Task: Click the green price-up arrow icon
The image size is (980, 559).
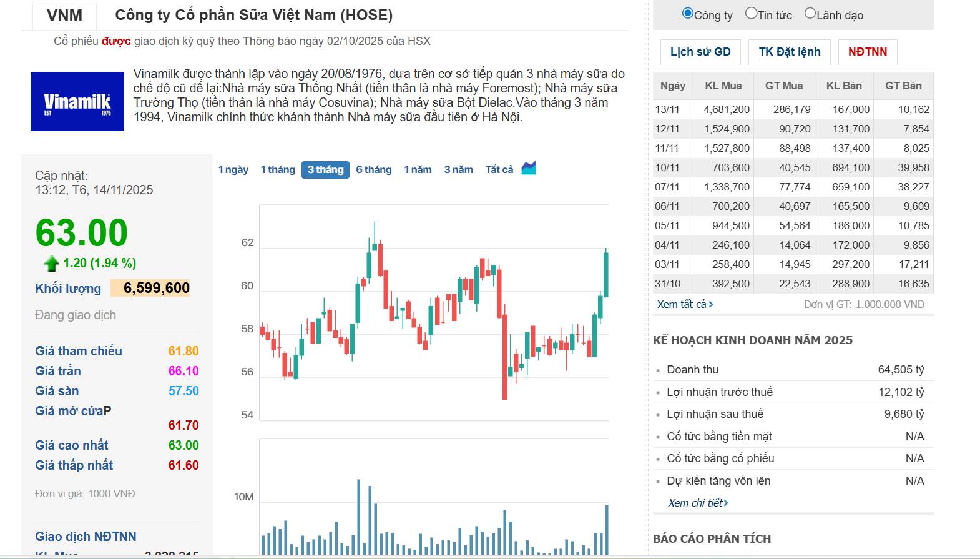Action: (x=52, y=264)
